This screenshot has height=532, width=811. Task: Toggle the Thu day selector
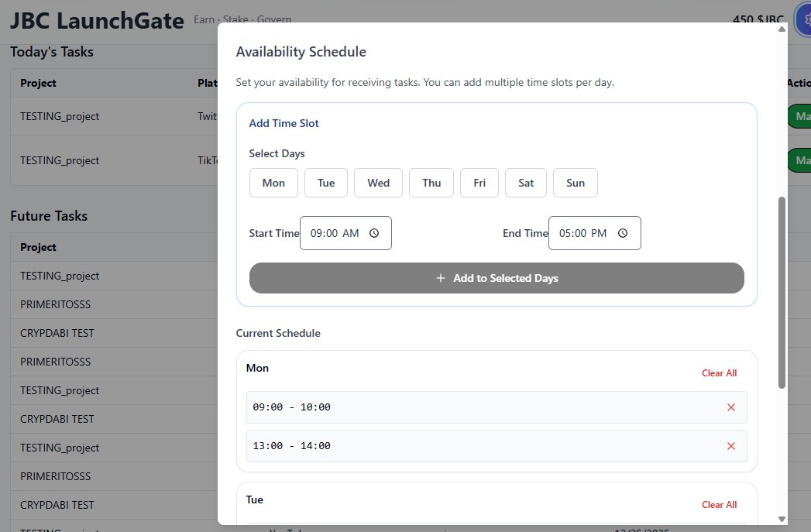pos(431,183)
